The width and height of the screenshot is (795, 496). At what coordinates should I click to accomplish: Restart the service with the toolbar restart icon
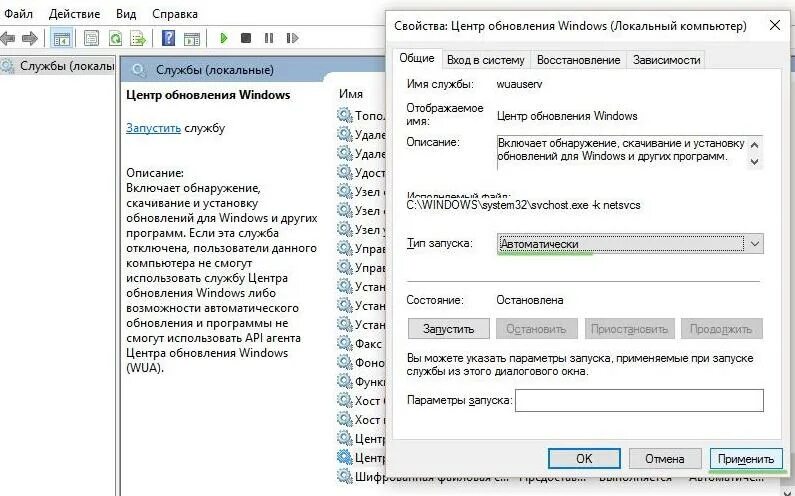[x=292, y=38]
